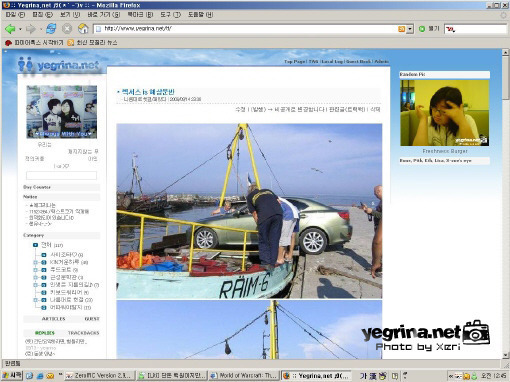Open the Forward button history dropdown arrow

(x=41, y=29)
